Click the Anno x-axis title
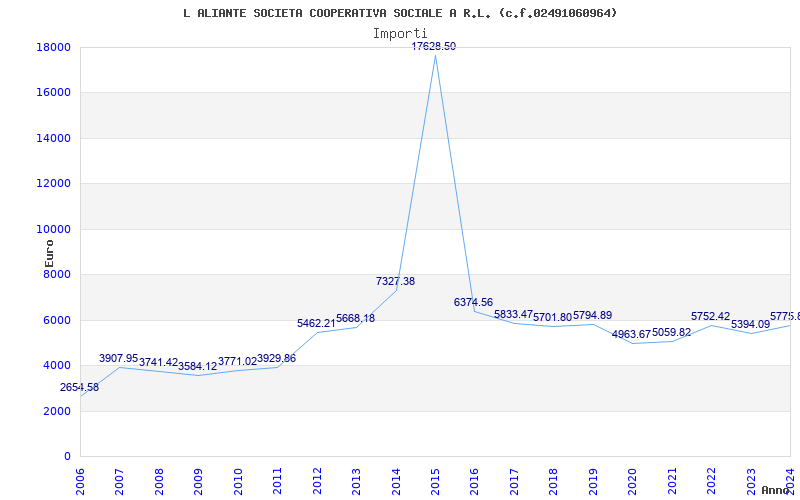This screenshot has height=500, width=800. (776, 490)
